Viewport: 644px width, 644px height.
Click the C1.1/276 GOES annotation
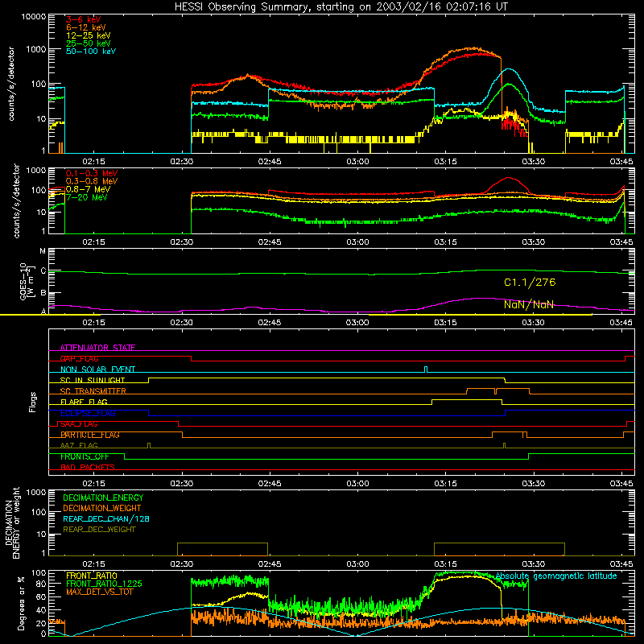pyautogui.click(x=530, y=283)
